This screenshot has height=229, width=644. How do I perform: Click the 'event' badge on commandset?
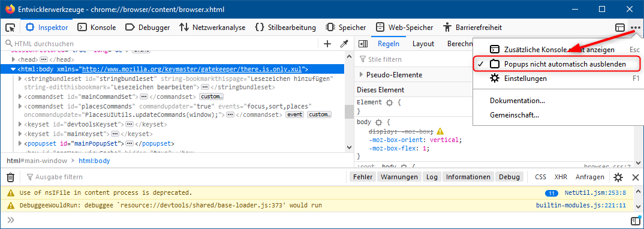coord(295,115)
